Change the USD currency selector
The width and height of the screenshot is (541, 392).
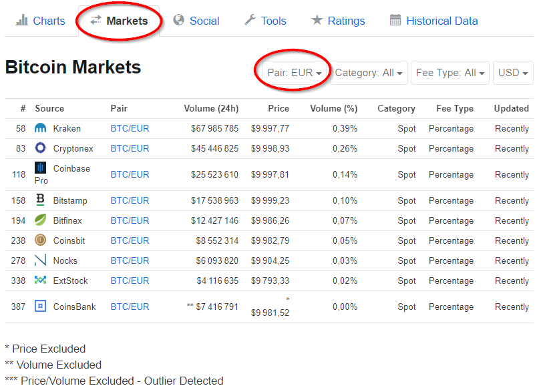pos(513,73)
